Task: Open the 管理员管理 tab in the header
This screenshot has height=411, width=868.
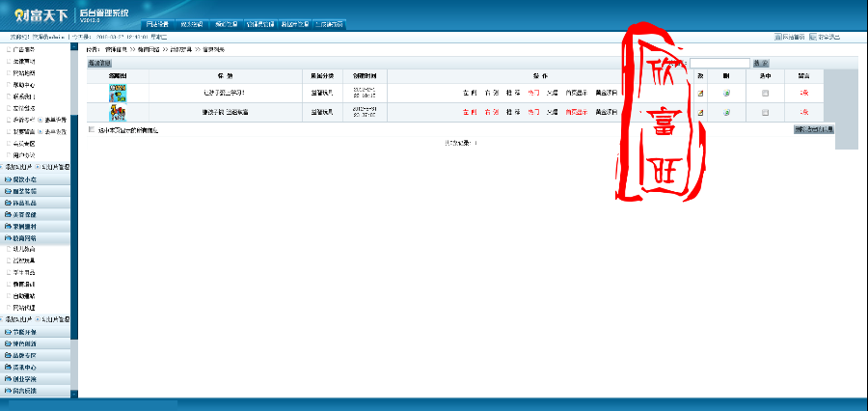Action: (259, 24)
